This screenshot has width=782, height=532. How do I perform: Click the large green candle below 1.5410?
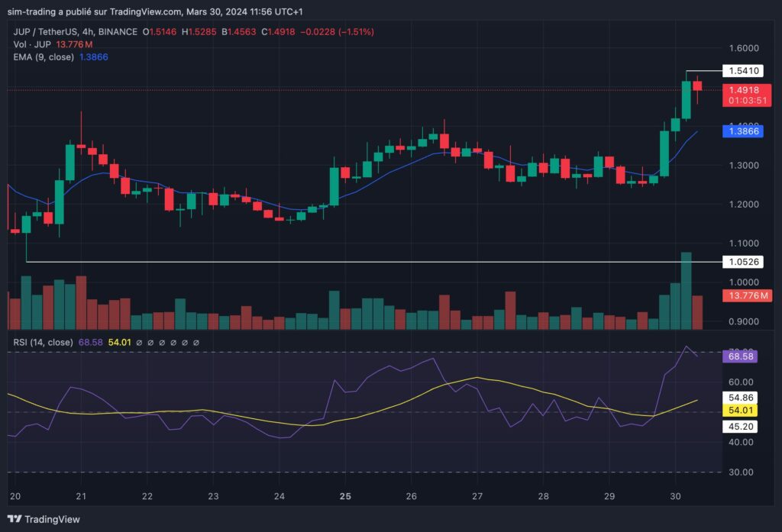(x=686, y=100)
